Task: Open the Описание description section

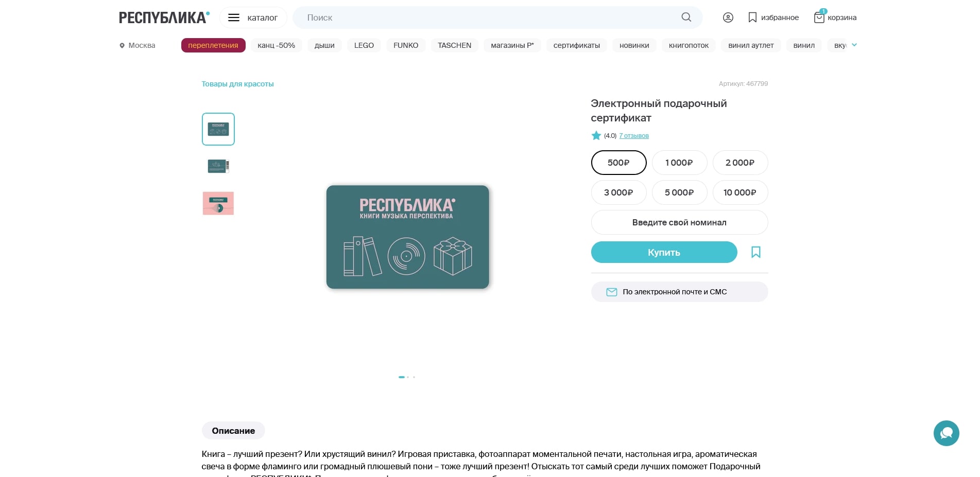Action: [x=233, y=431]
